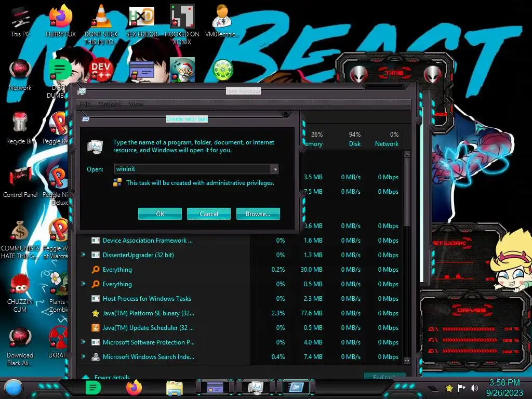Click the Start orb on taskbar
This screenshot has height=399, width=532.
14,388
